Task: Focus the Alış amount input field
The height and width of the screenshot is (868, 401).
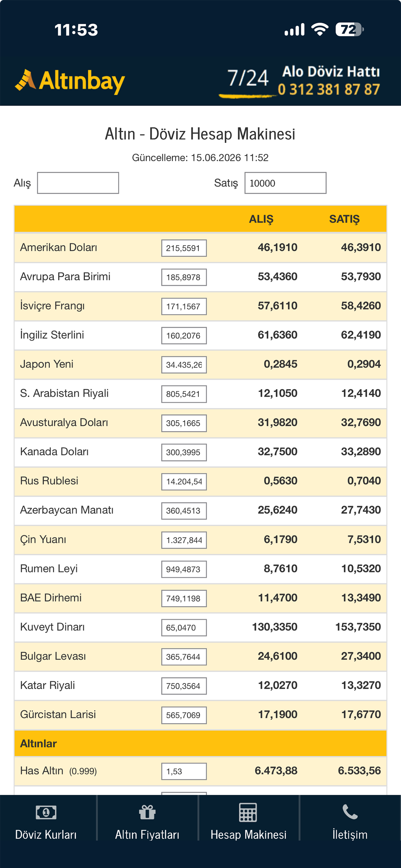Action: click(x=78, y=183)
